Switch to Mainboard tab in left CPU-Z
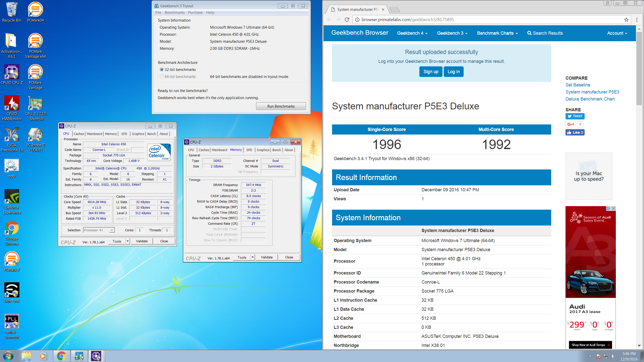644x362 pixels. (95, 134)
